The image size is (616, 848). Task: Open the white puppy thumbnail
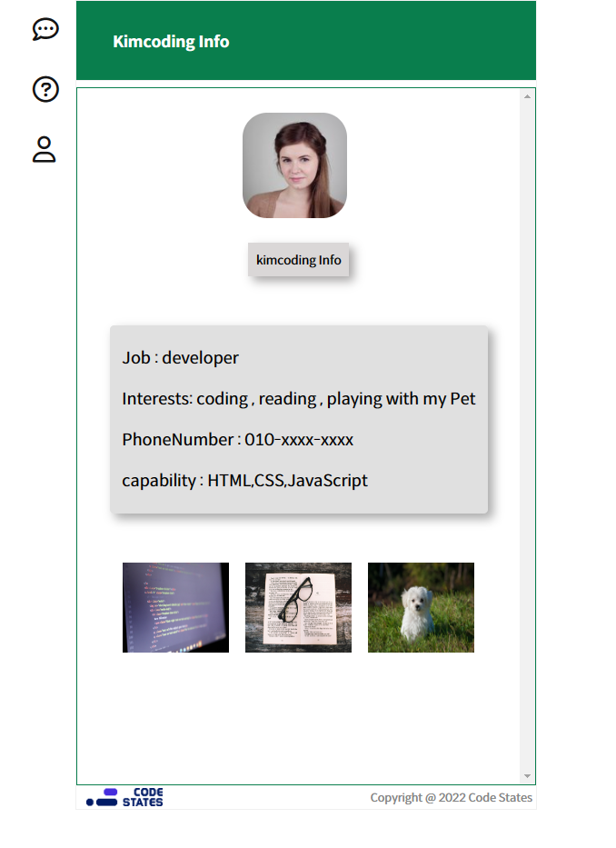pos(422,607)
